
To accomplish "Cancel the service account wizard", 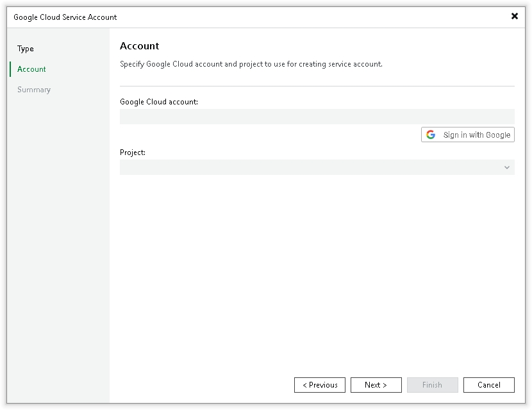I will (x=488, y=385).
